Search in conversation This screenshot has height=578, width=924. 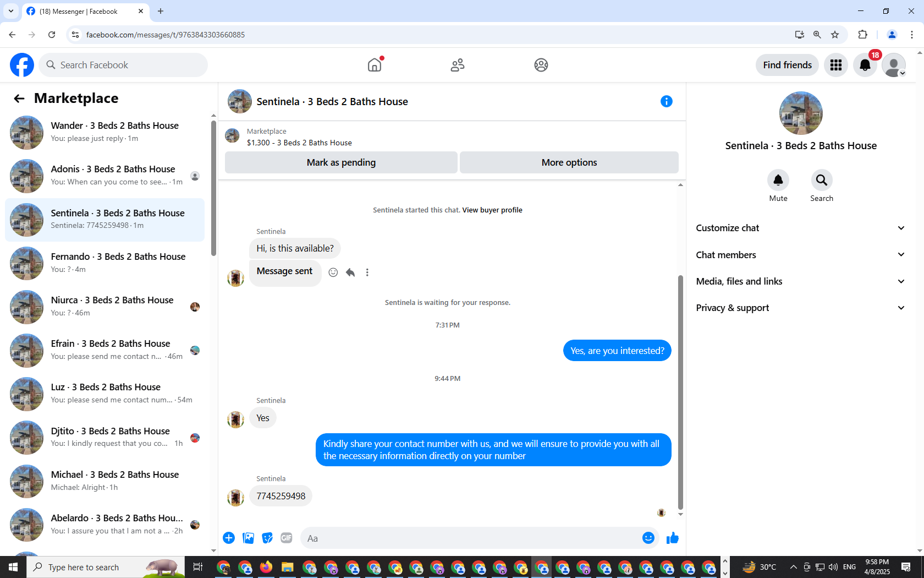822,180
